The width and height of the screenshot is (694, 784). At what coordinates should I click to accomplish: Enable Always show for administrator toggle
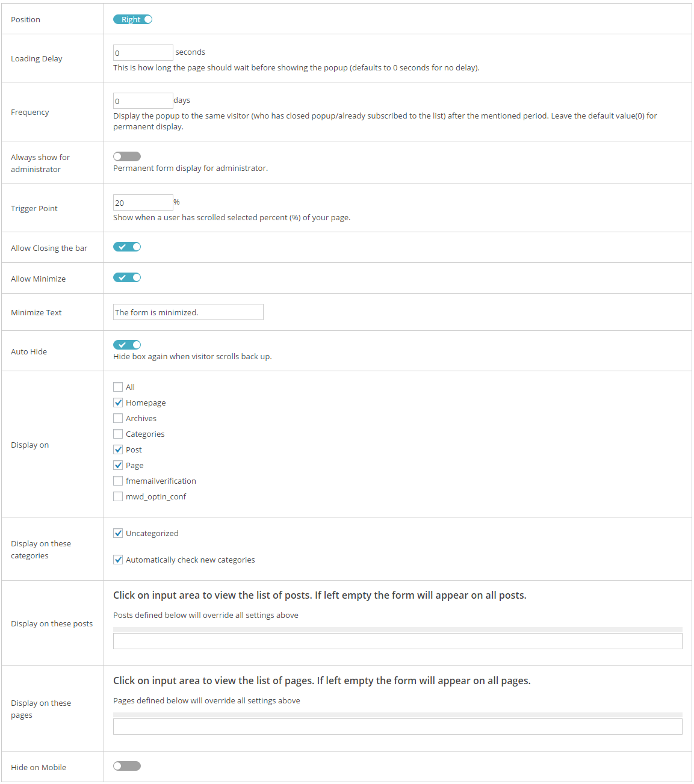127,156
